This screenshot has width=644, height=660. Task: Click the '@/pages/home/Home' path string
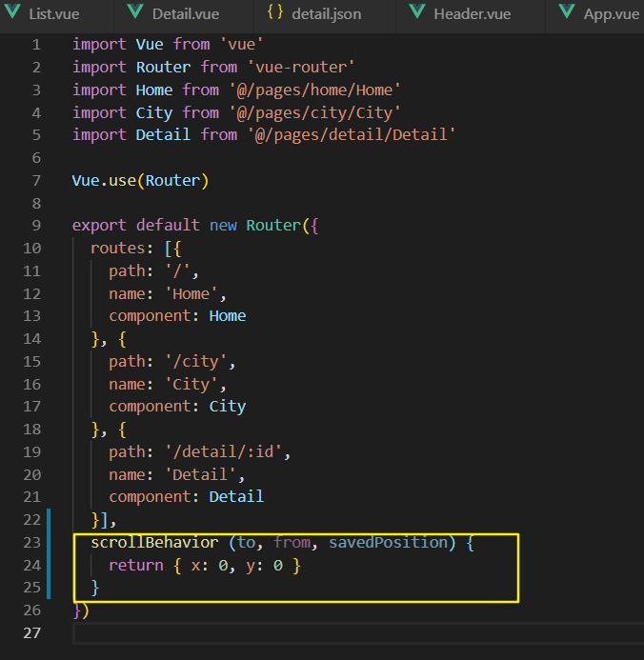pyautogui.click(x=314, y=90)
